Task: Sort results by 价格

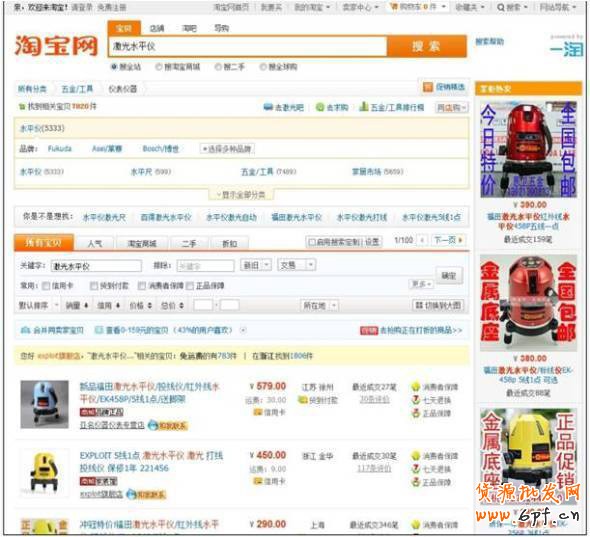Action: 141,306
